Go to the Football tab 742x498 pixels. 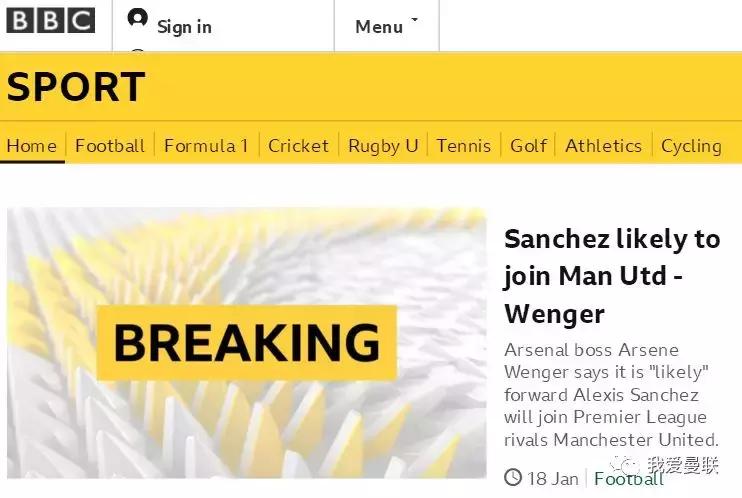click(110, 146)
